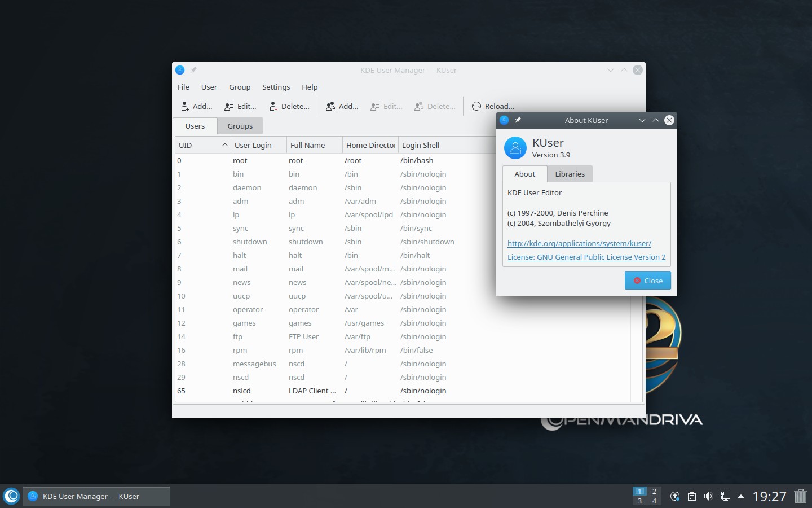Click the Add user toolbar icon
The height and width of the screenshot is (508, 812).
coord(186,106)
